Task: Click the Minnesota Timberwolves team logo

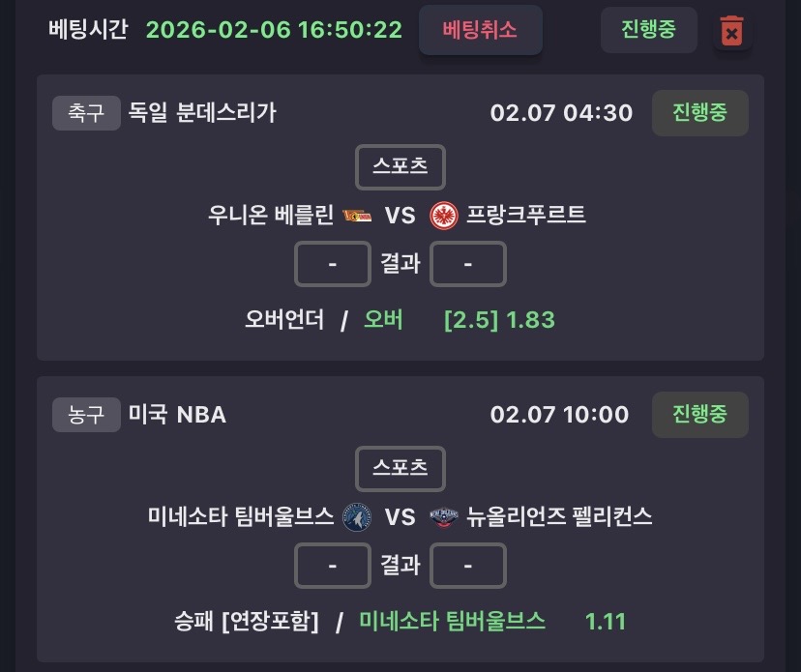Action: [357, 516]
